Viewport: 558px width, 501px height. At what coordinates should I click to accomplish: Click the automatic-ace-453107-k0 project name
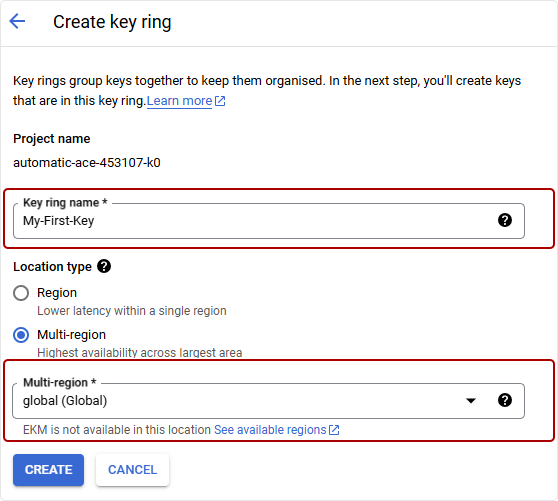pos(87,163)
